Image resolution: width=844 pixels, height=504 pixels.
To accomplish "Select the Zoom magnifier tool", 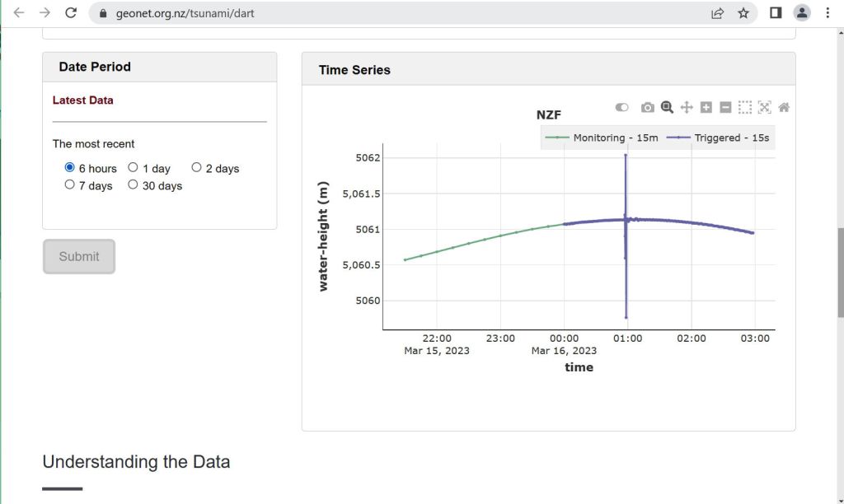I will [667, 107].
